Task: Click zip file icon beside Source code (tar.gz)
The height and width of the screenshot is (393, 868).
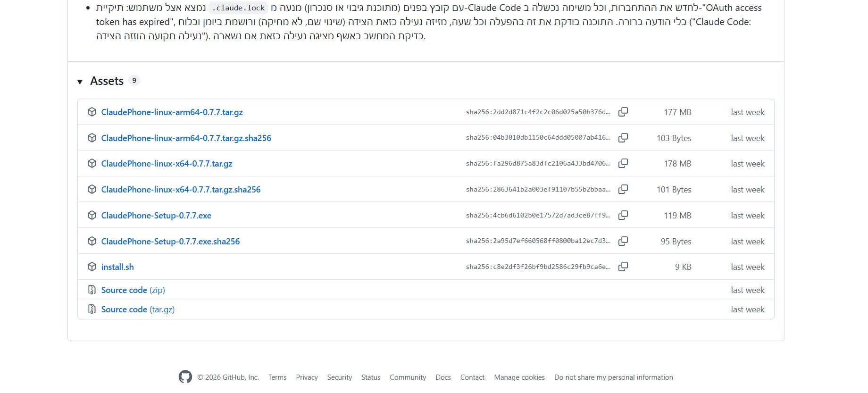Action: [x=92, y=309]
